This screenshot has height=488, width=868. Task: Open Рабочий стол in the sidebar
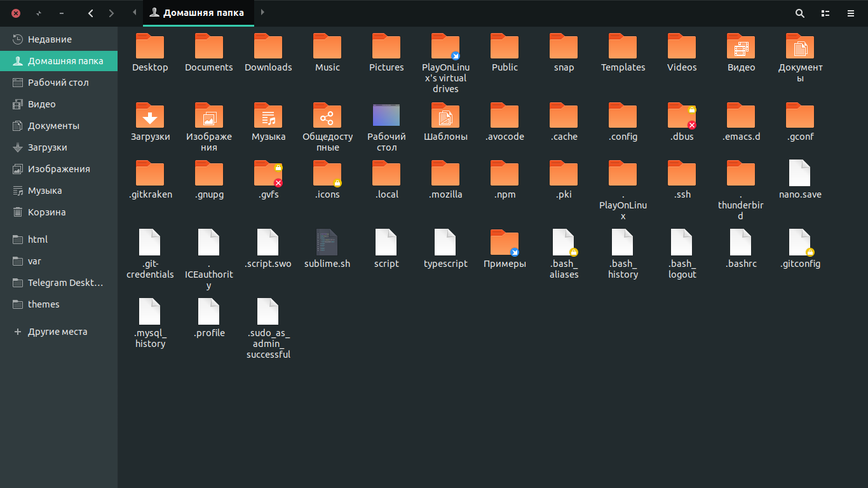58,83
